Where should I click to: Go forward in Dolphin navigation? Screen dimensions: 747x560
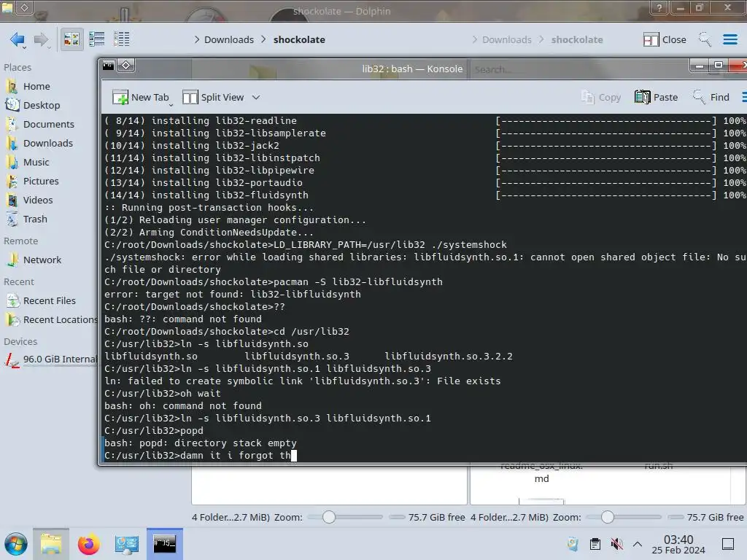pyautogui.click(x=42, y=39)
